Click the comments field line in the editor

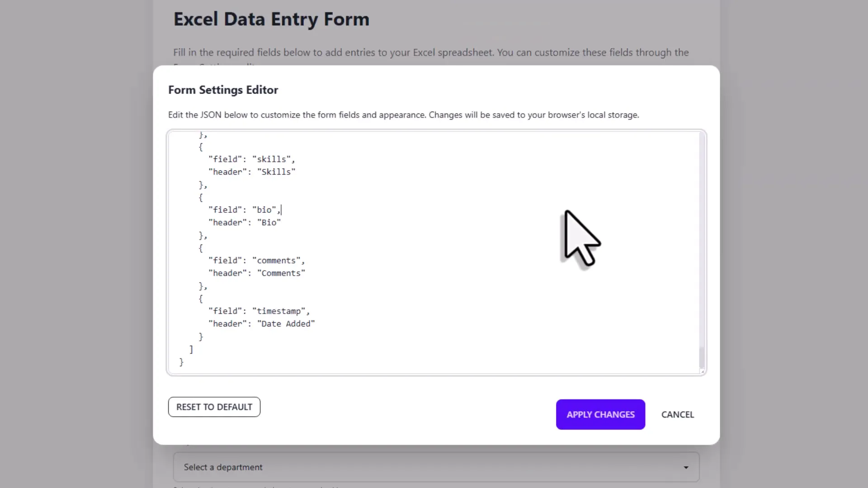coord(256,260)
